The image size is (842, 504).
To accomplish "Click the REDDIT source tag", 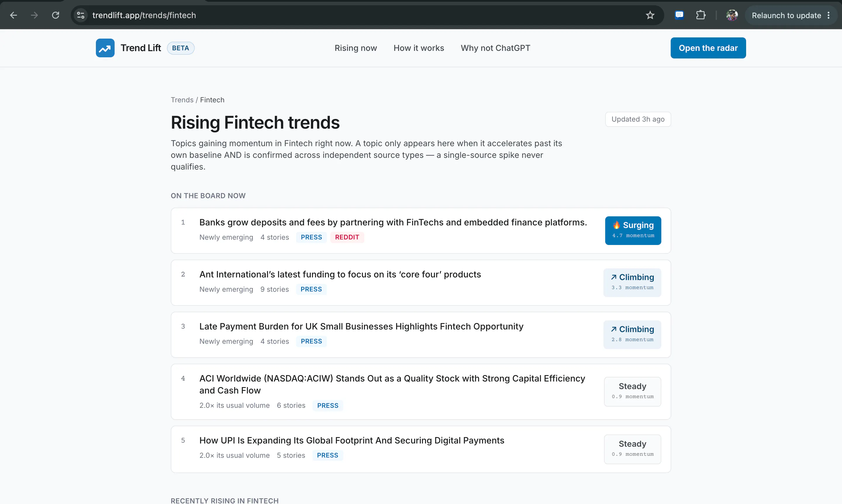I will coord(347,237).
